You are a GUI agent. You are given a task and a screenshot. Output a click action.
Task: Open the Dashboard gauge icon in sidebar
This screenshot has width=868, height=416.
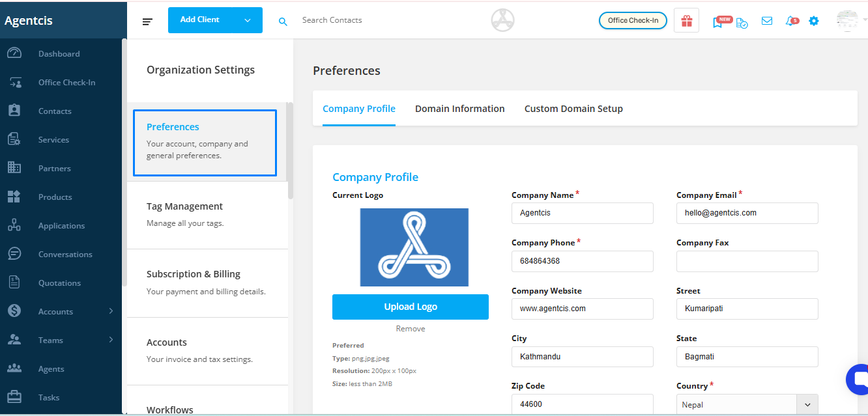(x=14, y=53)
